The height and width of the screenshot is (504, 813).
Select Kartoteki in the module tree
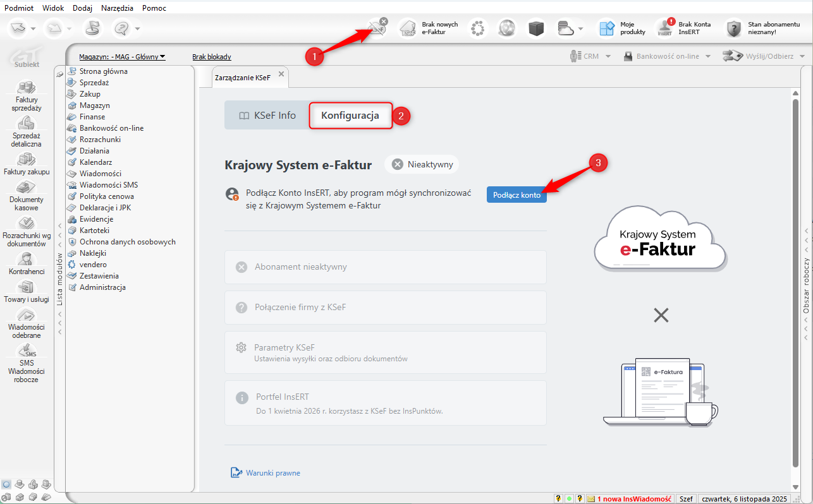95,231
